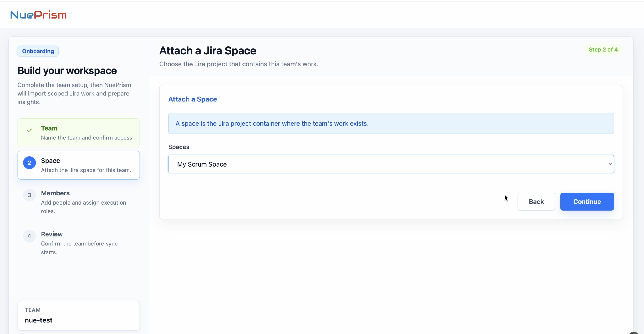
Task: Open the Spaces dropdown chevron
Action: (x=610, y=164)
